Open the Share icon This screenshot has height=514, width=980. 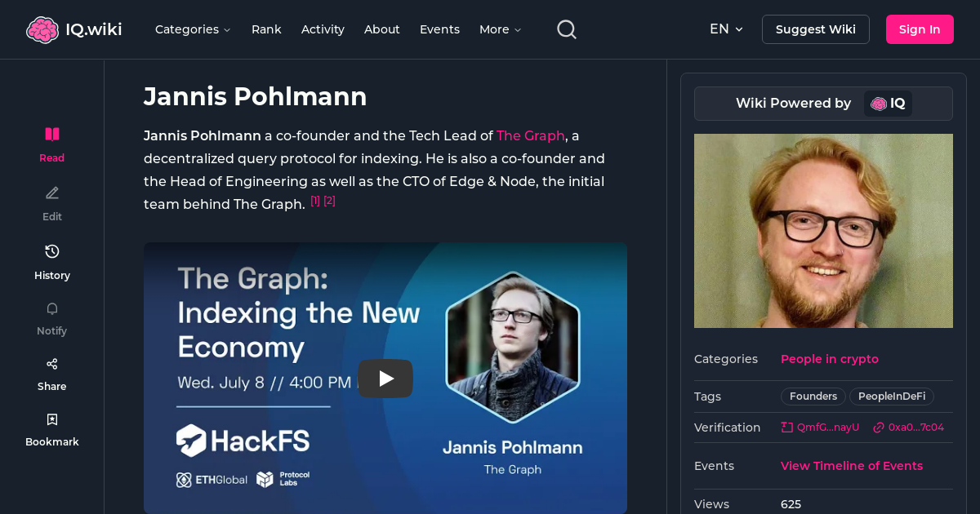[x=51, y=363]
